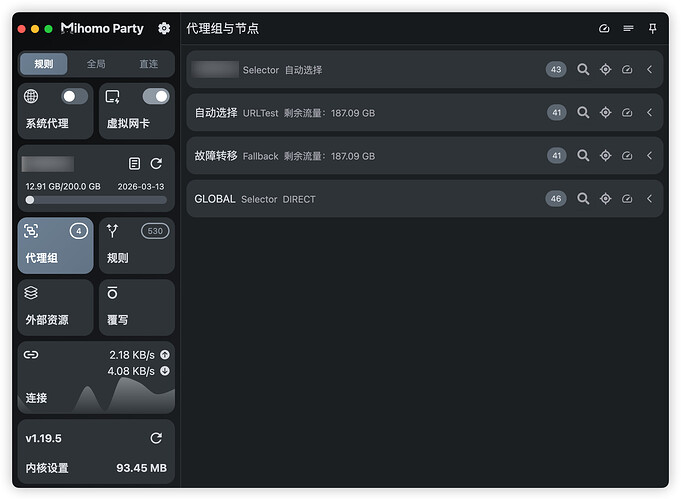The width and height of the screenshot is (681, 499).
Task: Click the speedometer icon in the header
Action: click(x=604, y=29)
